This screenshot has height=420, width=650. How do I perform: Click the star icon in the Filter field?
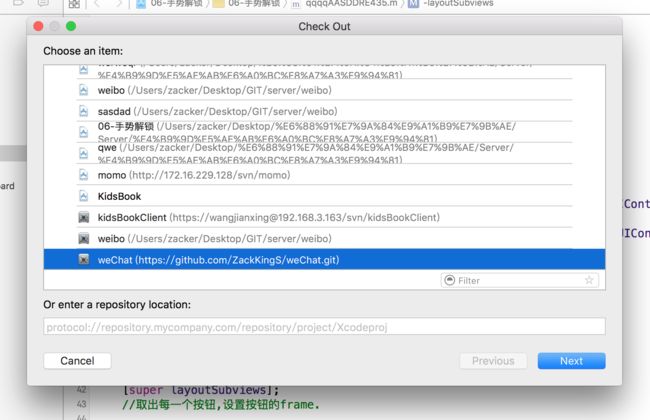[x=589, y=280]
